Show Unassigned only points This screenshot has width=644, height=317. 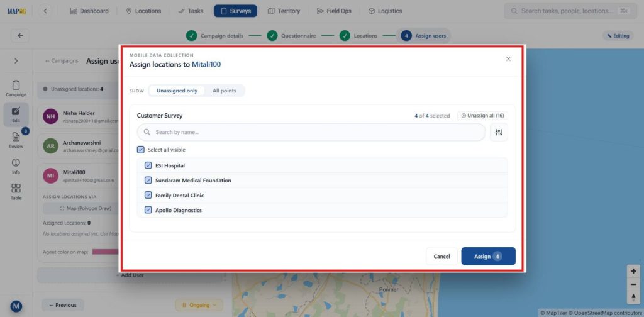[x=177, y=91]
